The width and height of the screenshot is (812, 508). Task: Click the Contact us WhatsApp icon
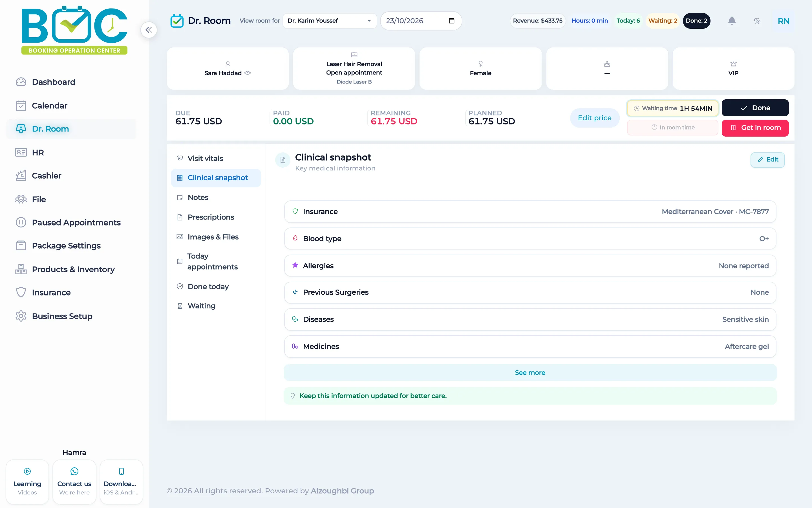click(74, 471)
